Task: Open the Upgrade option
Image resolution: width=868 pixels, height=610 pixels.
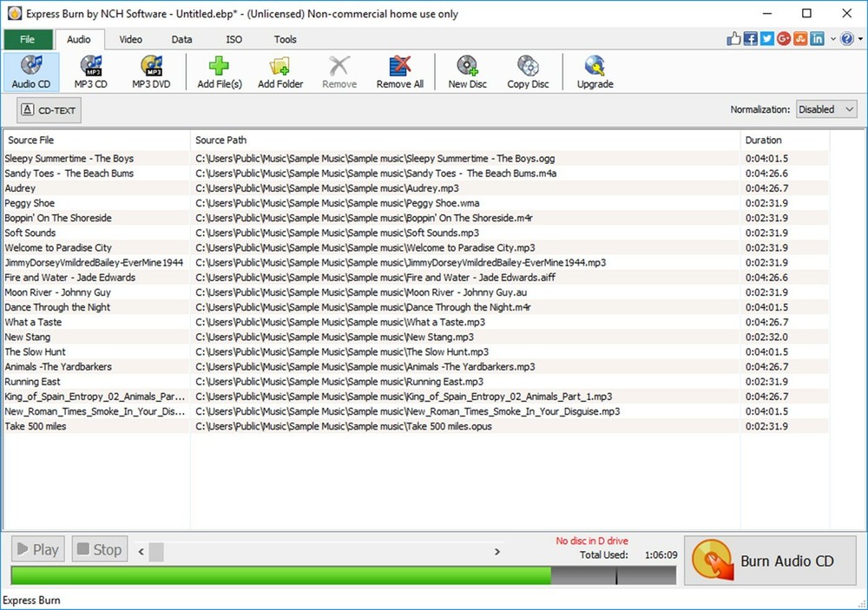Action: click(594, 71)
